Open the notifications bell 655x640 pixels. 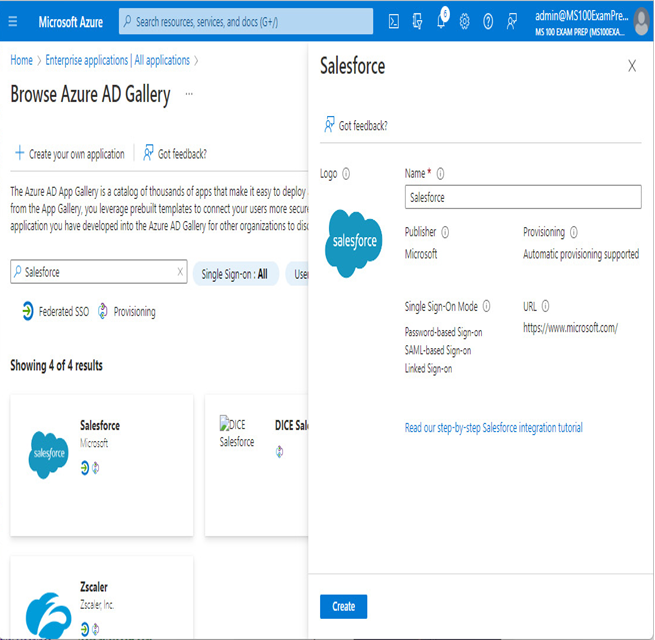point(442,19)
